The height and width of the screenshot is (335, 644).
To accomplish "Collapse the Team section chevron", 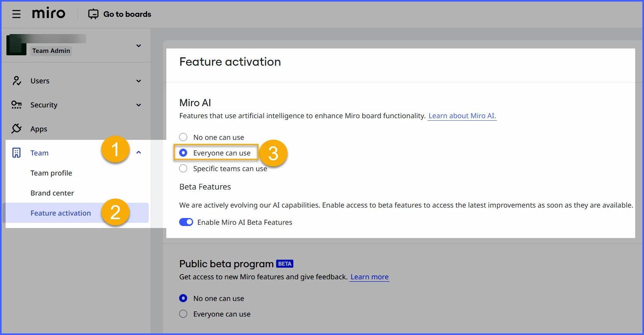I will 139,152.
